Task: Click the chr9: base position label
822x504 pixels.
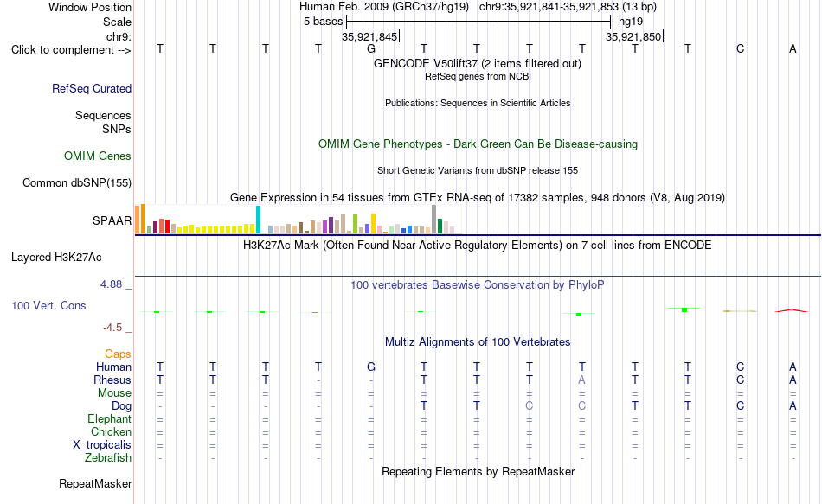Action: pyautogui.click(x=119, y=36)
